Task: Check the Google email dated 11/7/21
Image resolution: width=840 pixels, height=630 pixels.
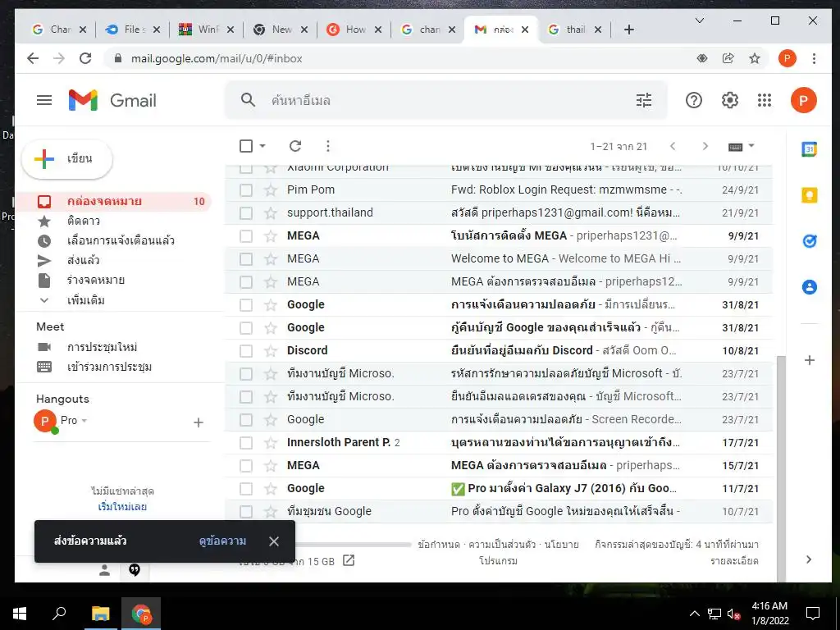Action: click(246, 489)
